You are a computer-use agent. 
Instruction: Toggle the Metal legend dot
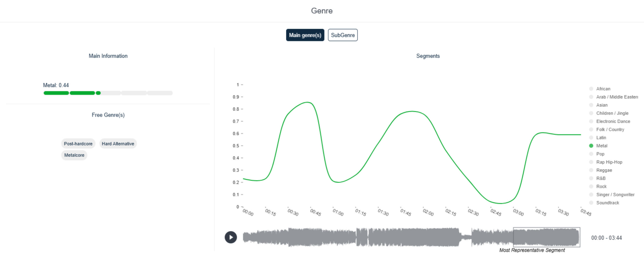(591, 146)
